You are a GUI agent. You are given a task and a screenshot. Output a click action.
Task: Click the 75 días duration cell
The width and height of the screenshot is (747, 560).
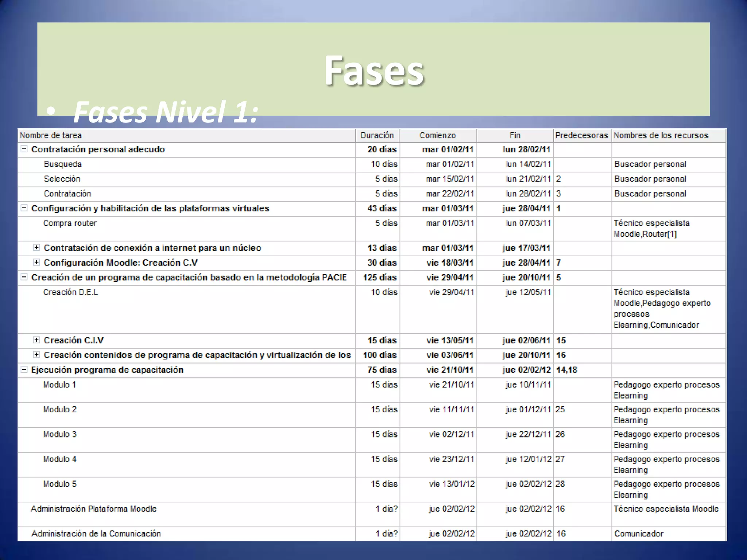click(378, 370)
